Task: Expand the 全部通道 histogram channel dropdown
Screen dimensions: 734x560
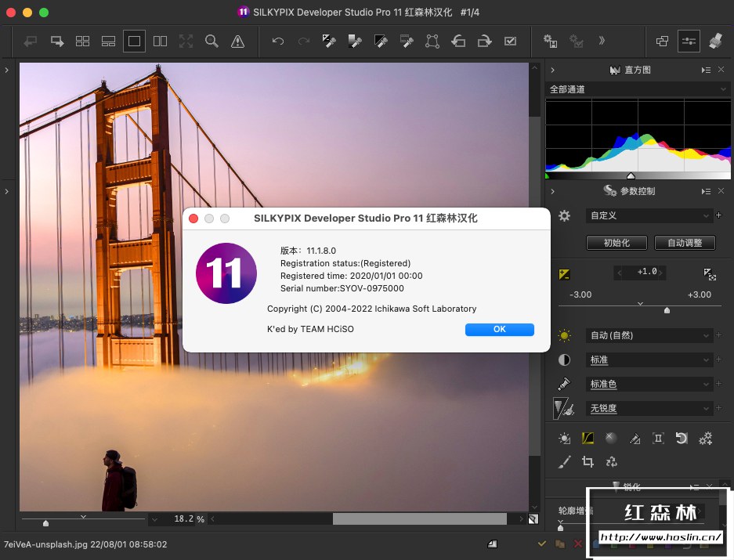Action: tap(636, 89)
